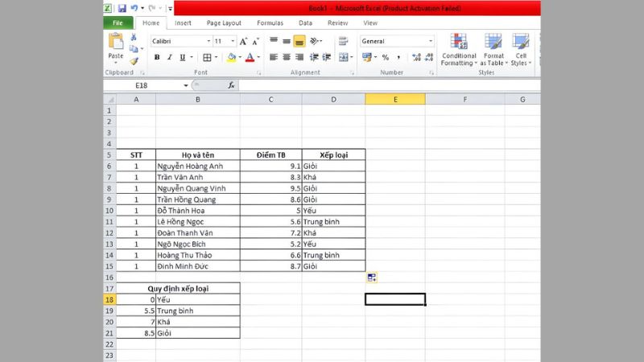The image size is (644, 362).
Task: Open the Number dialog launcher
Action: tap(431, 73)
